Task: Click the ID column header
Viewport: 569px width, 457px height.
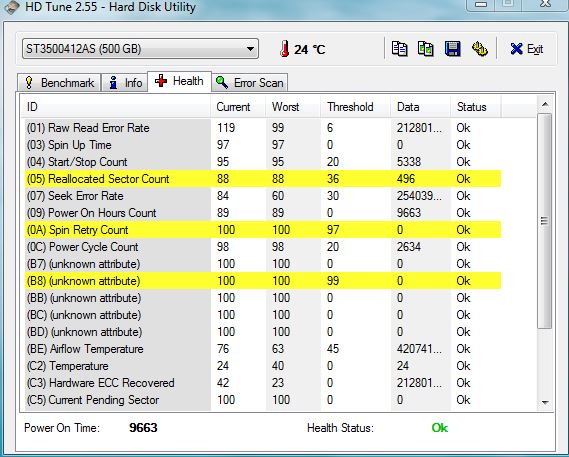Action: [x=115, y=107]
